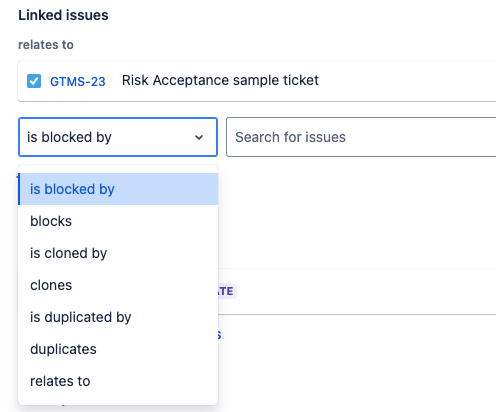Choose blocks from the link type list
This screenshot has height=412, width=496.
(118, 221)
